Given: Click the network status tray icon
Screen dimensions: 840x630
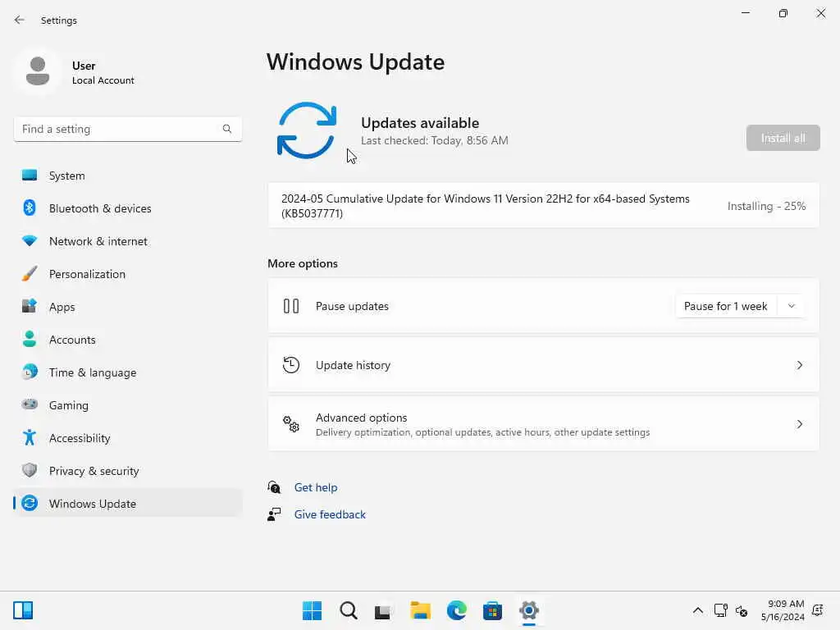Looking at the screenshot, I should (720, 610).
